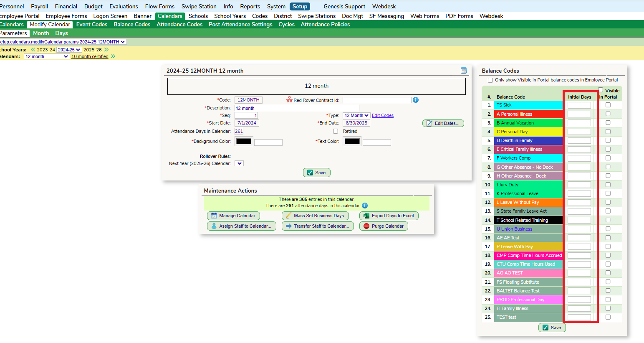The height and width of the screenshot is (343, 644).
Task: Select the T School Related Training row
Action: (x=528, y=220)
